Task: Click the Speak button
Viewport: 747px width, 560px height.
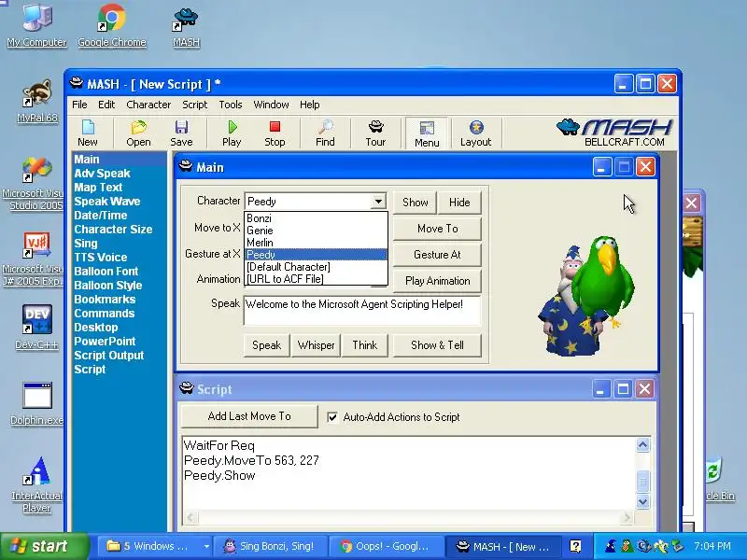Action: [x=266, y=345]
